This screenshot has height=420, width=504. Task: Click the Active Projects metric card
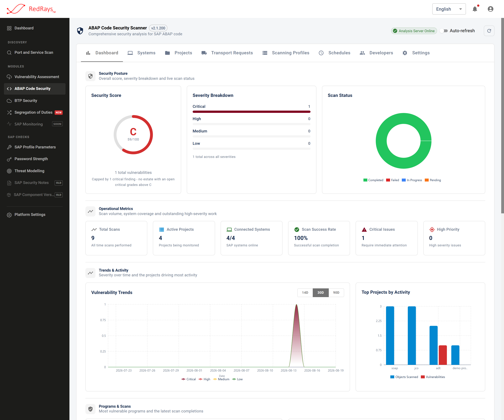click(x=184, y=238)
